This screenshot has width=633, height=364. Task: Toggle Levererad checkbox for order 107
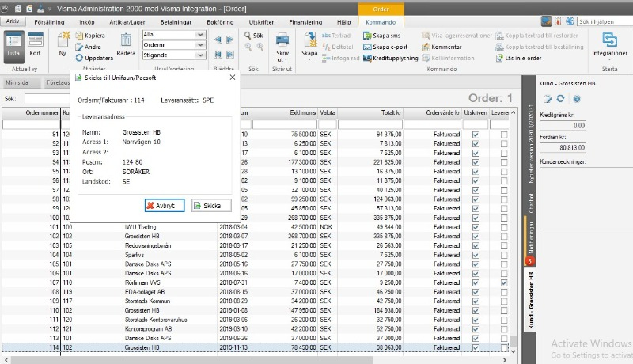[x=504, y=282]
